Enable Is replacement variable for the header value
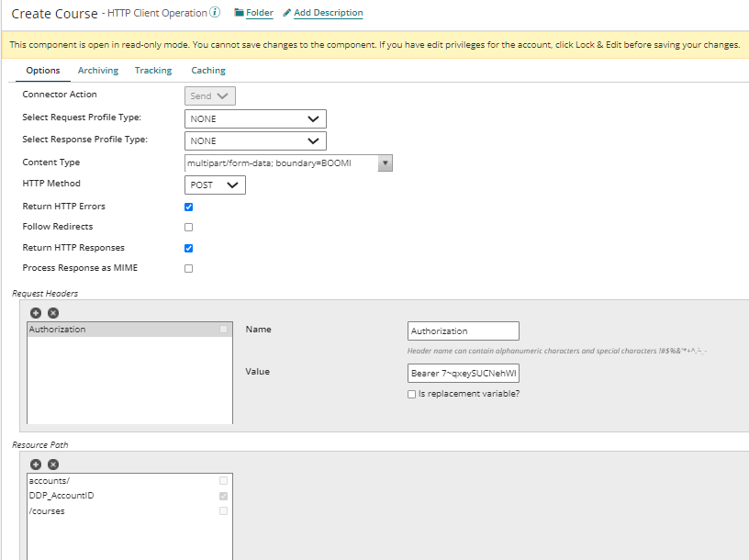 coord(412,394)
